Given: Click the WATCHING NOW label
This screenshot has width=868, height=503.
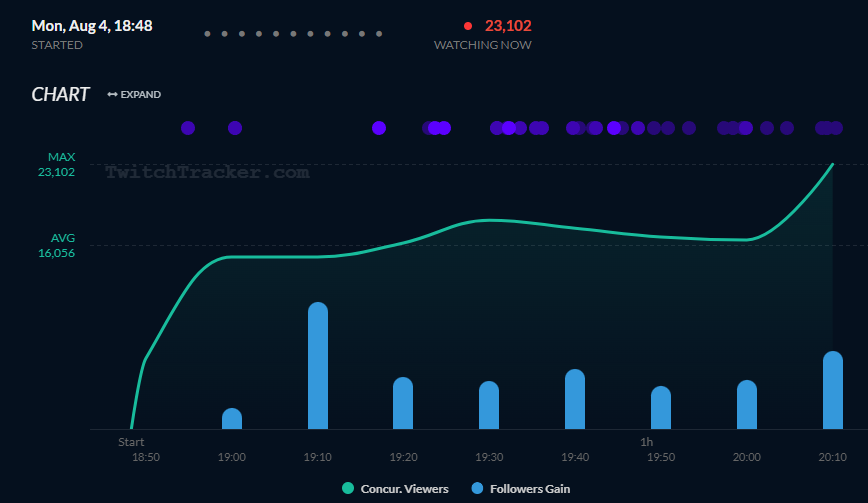Looking at the screenshot, I should tap(482, 45).
